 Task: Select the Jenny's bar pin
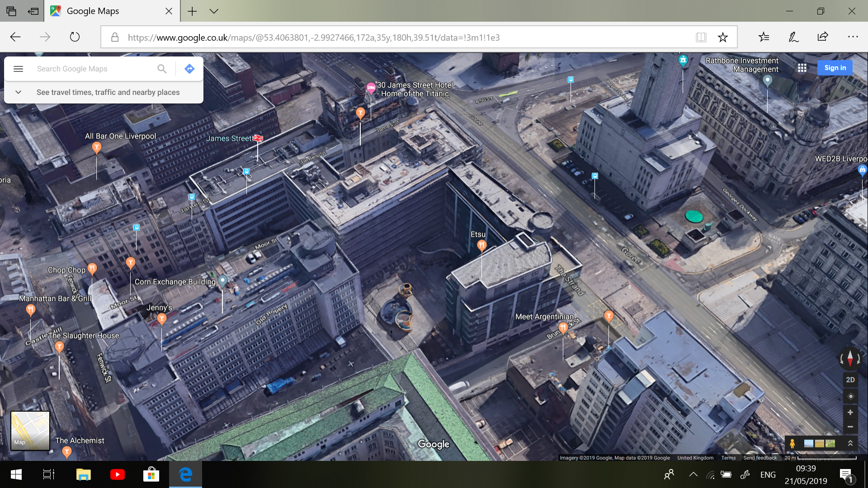click(x=161, y=319)
